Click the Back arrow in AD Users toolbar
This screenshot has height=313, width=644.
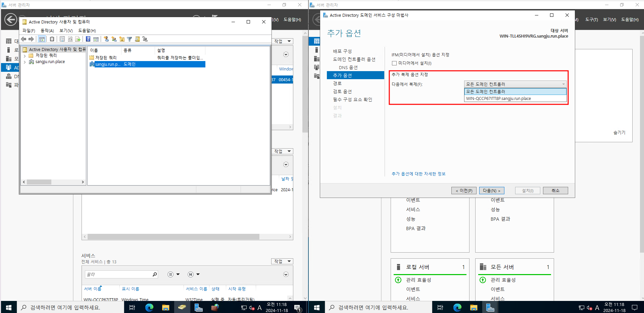click(24, 39)
